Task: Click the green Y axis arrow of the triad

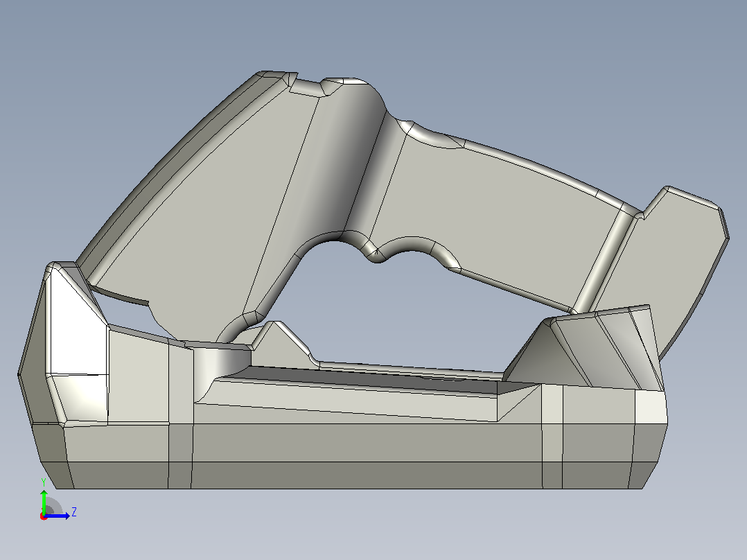Action: [x=44, y=501]
